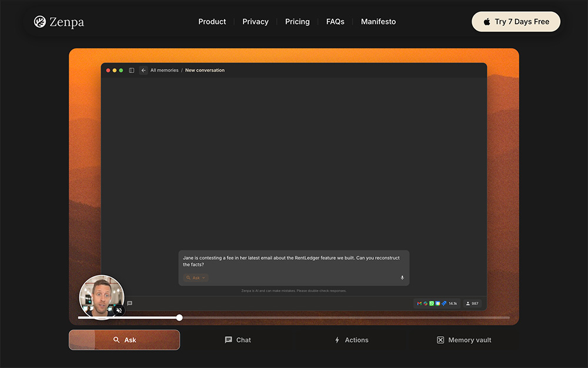The width and height of the screenshot is (588, 368).
Task: Click the Gmail source icon
Action: pos(419,303)
